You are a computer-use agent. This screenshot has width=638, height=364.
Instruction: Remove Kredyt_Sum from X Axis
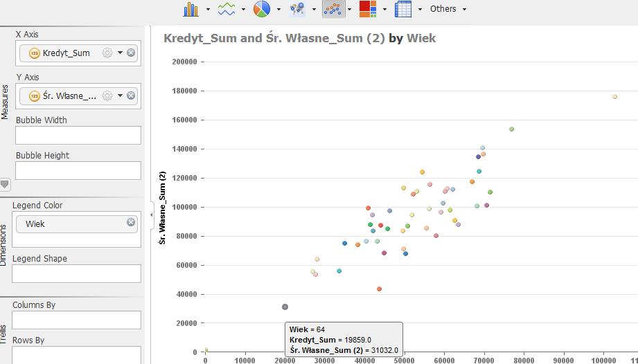click(x=131, y=53)
